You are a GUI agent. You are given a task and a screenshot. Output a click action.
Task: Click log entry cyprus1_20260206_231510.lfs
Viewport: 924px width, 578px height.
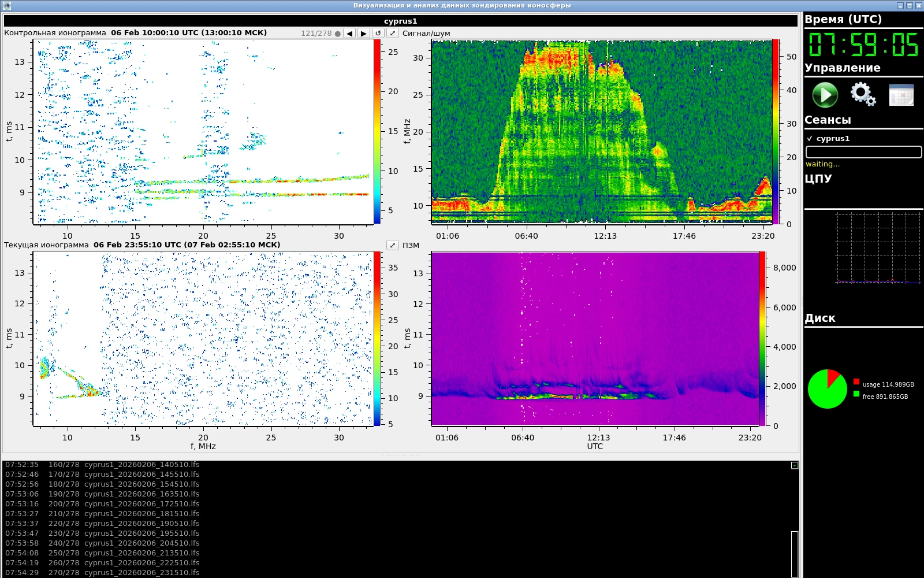142,573
